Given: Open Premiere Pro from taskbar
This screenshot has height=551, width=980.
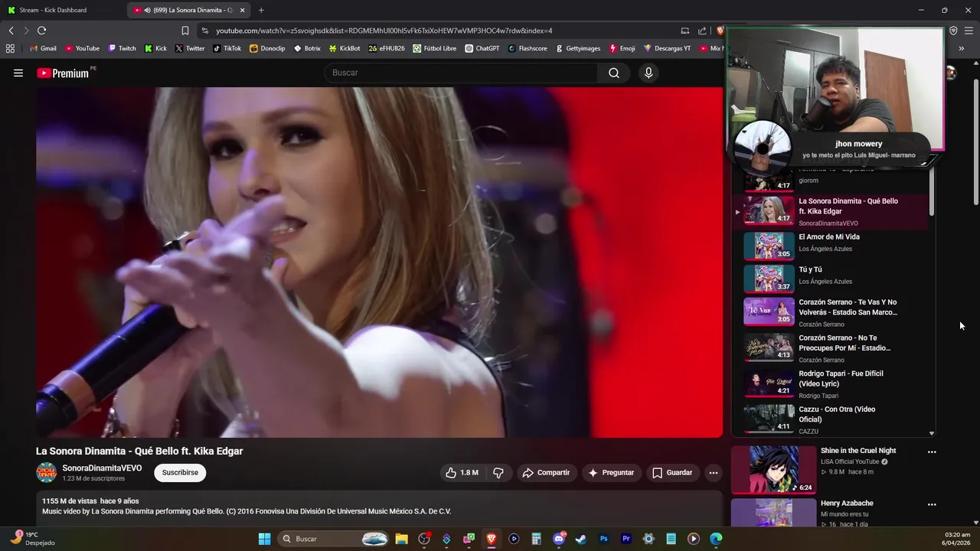Looking at the screenshot, I should [626, 539].
